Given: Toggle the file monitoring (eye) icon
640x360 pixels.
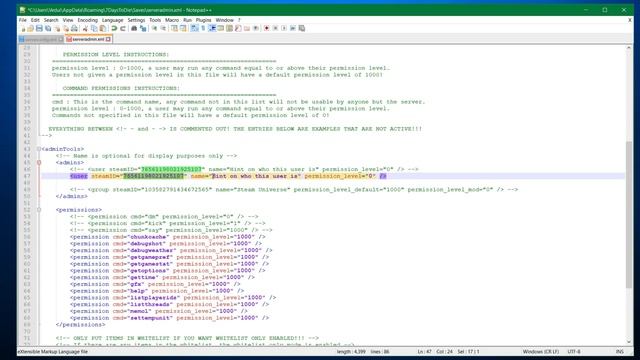Looking at the screenshot, I should click(x=256, y=29).
